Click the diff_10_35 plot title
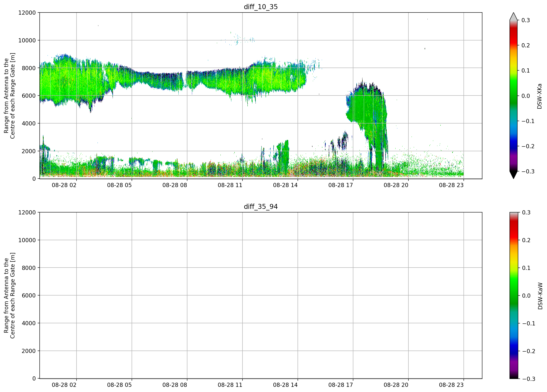Viewport: 547px width, 392px height. tap(261, 7)
